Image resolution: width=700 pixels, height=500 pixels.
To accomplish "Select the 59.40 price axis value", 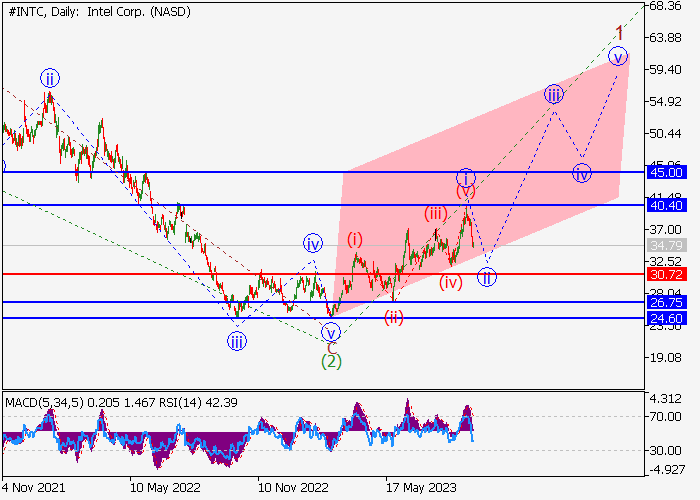I will coord(665,70).
